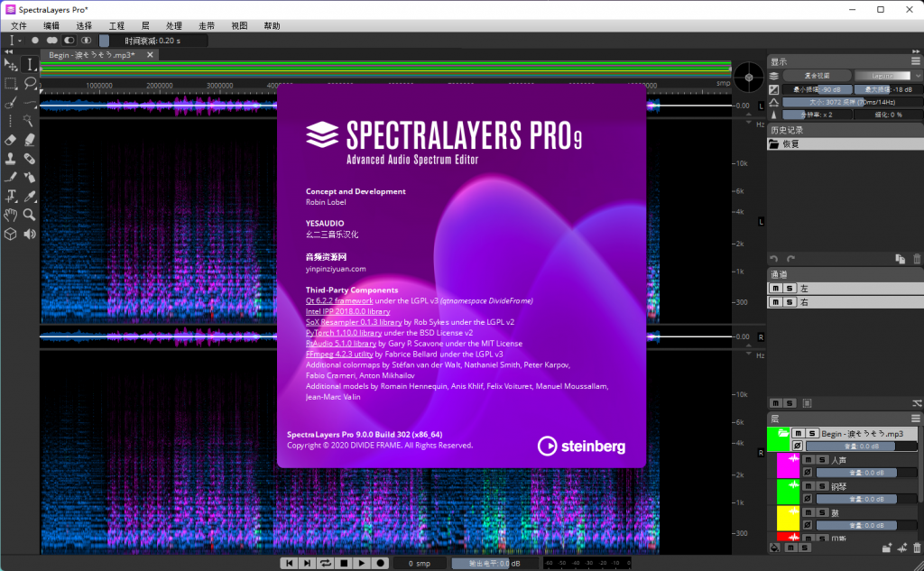This screenshot has height=571, width=924.
Task: Click the 复合视图 button
Action: click(815, 76)
